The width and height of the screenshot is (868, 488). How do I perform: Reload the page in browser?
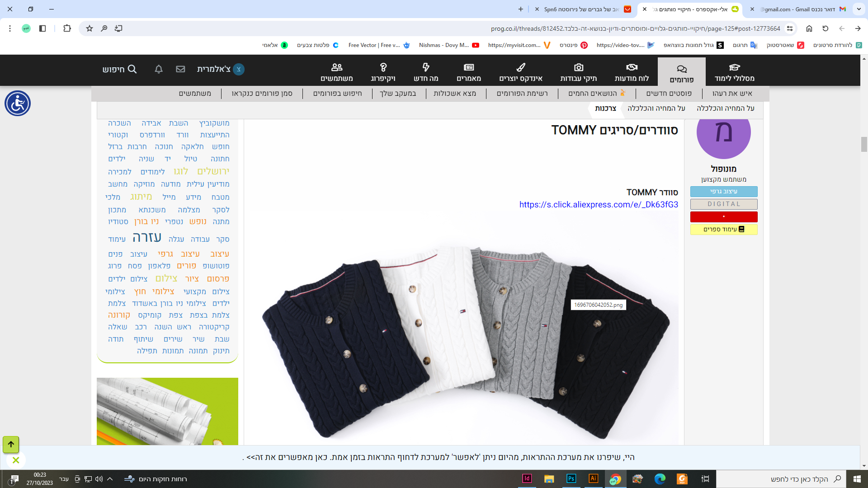(x=826, y=28)
